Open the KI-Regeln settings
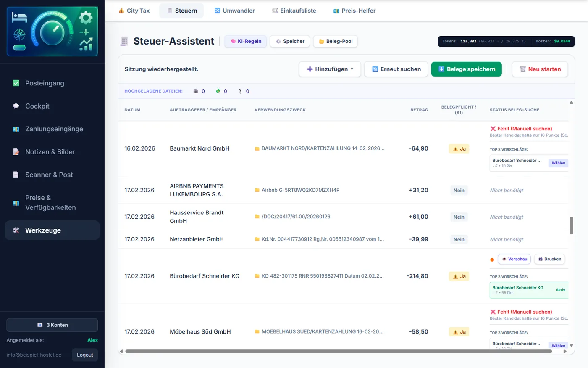Image resolution: width=588 pixels, height=368 pixels. click(x=246, y=41)
